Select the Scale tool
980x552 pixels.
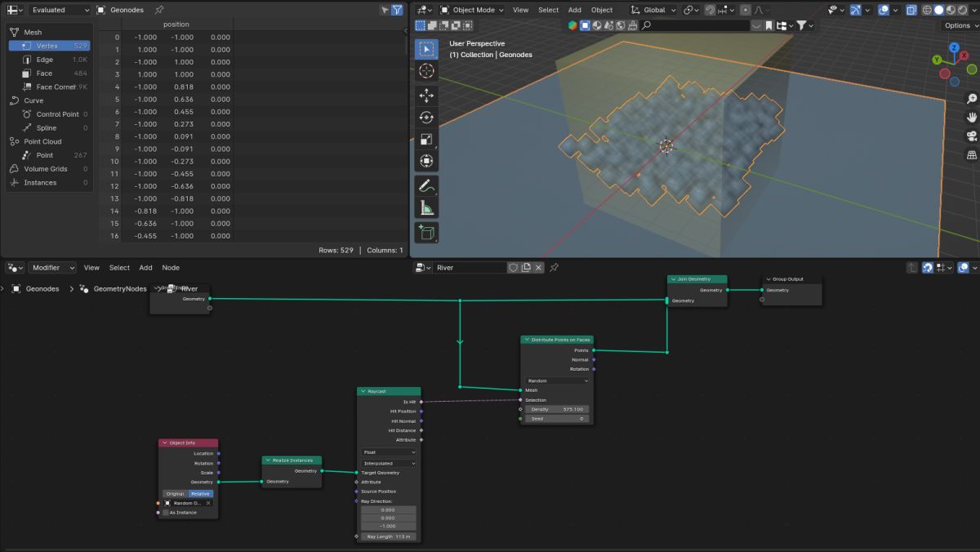[426, 139]
